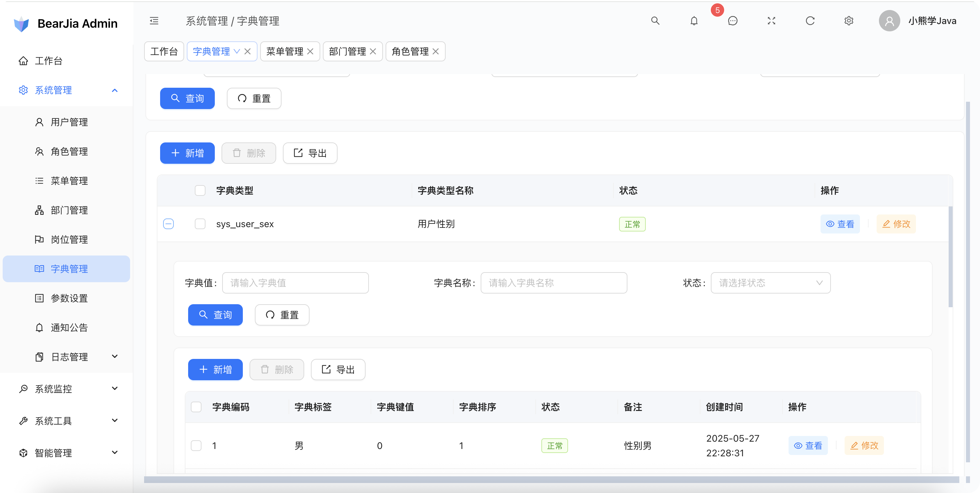Close the 菜单管理 tab
This screenshot has height=493, width=980.
click(x=311, y=51)
